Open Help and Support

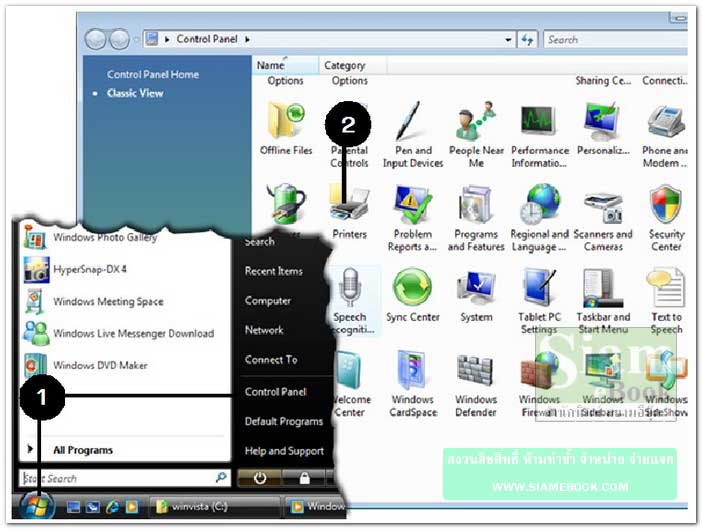pos(284,451)
